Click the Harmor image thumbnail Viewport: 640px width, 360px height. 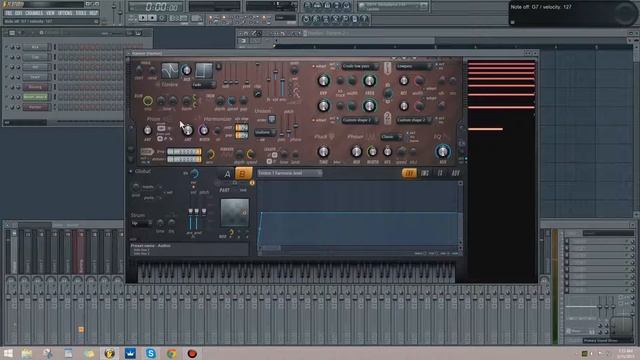click(x=234, y=212)
